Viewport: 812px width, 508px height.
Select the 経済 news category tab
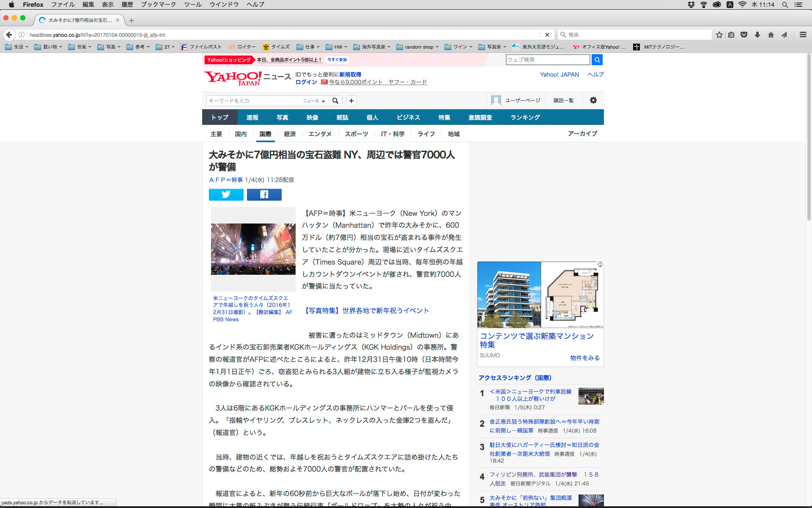(290, 134)
